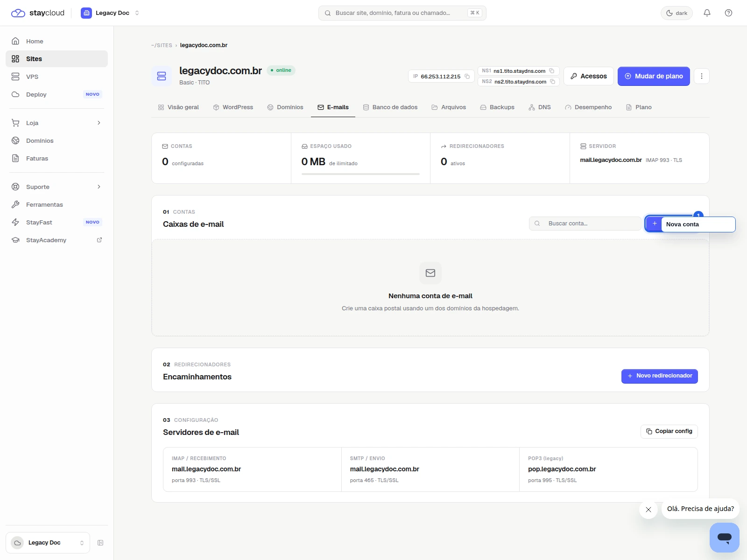The height and width of the screenshot is (560, 747).
Task: Open StayAcademy external link
Action: pos(56,240)
